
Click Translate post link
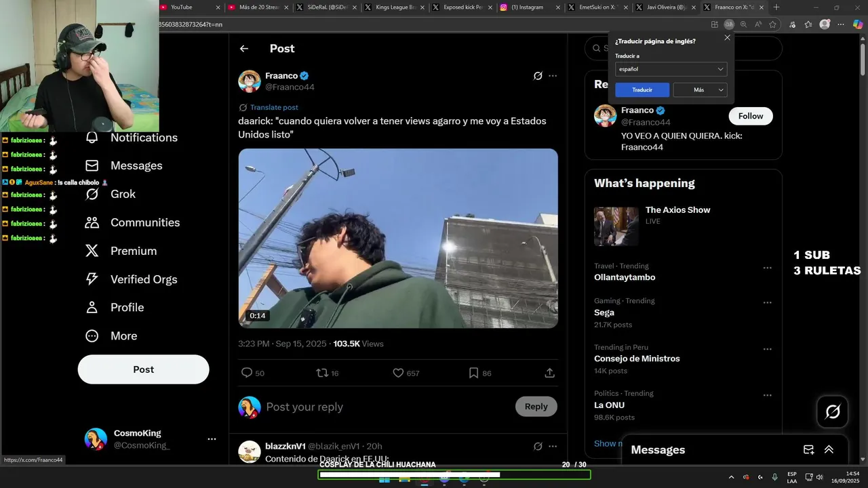click(x=274, y=107)
